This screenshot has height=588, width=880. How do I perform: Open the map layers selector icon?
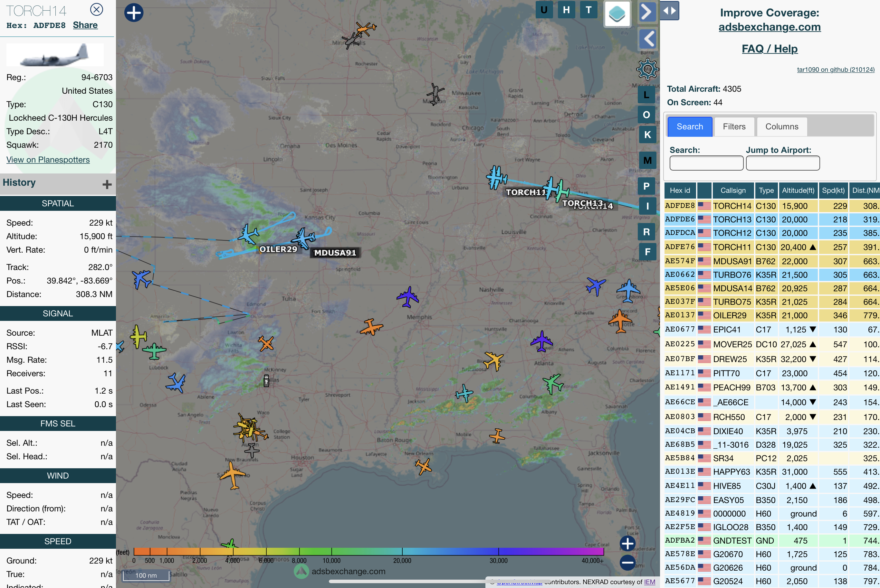[617, 14]
